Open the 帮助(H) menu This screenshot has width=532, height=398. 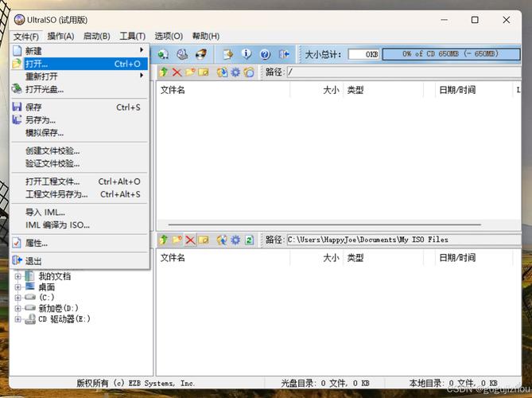click(x=206, y=36)
